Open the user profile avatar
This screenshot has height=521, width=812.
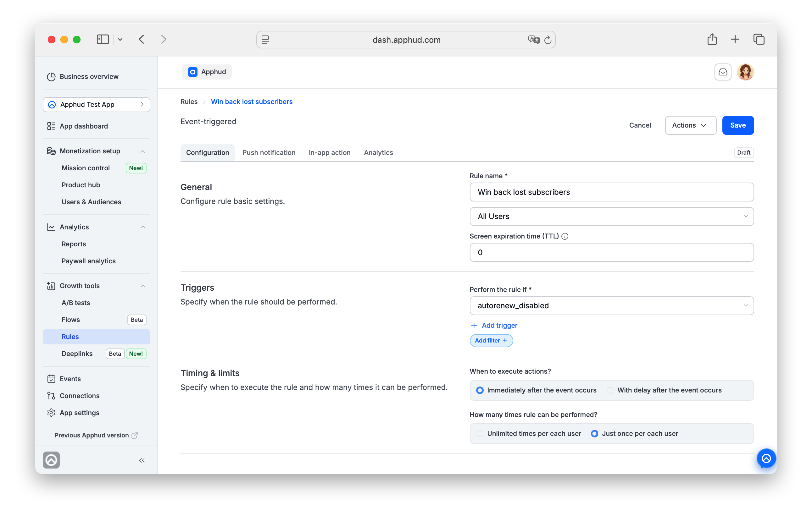tap(745, 72)
